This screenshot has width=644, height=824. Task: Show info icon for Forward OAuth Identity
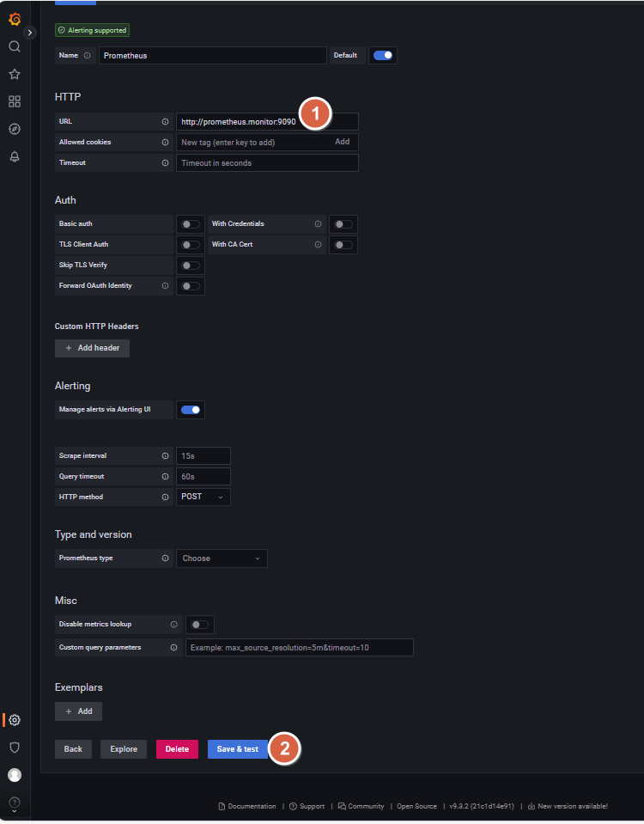(166, 286)
